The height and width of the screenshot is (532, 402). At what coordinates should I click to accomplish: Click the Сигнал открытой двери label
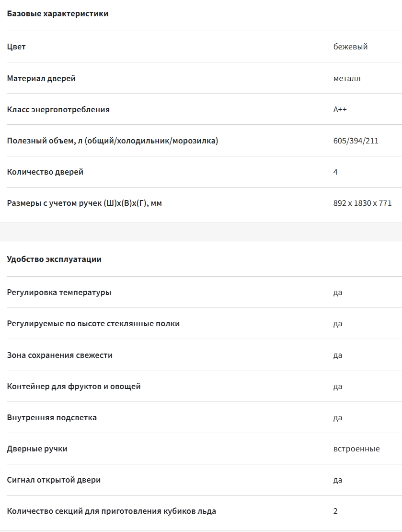(54, 480)
